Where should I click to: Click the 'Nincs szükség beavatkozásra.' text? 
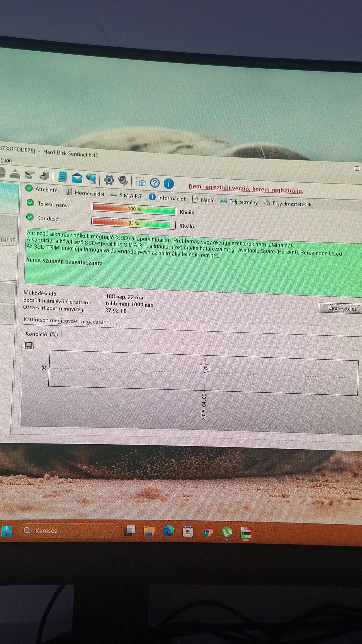(65, 261)
